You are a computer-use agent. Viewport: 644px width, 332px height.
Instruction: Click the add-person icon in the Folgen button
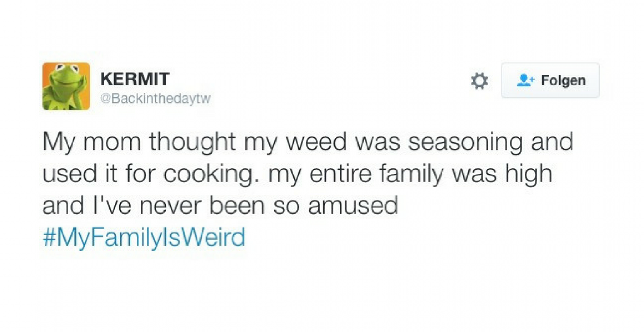(x=525, y=80)
